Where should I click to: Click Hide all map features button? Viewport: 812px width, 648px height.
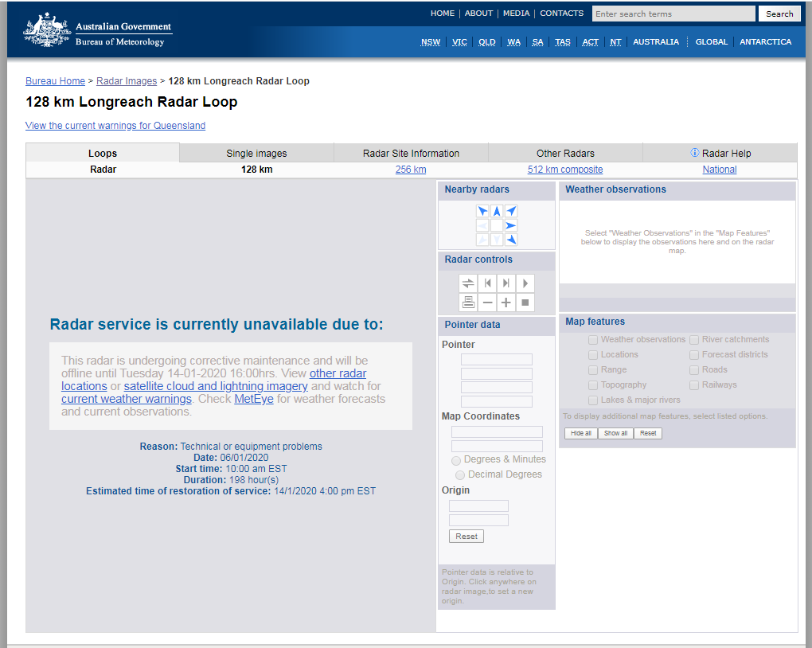pos(581,433)
